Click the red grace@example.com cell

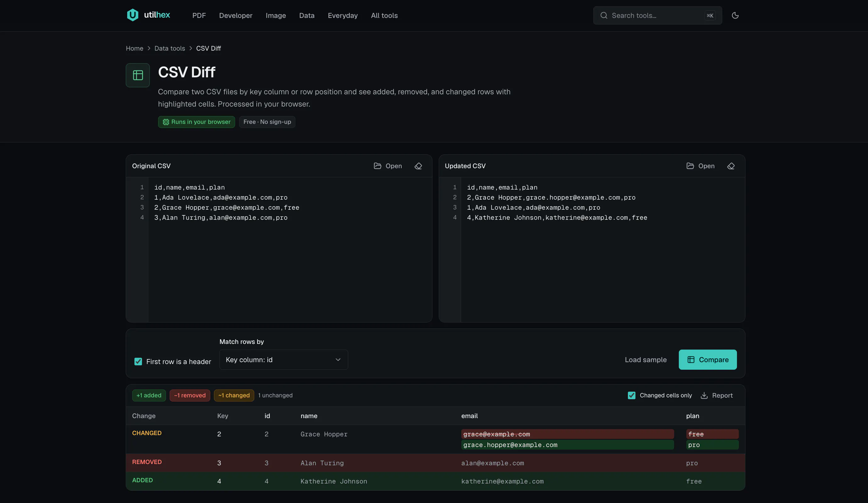[x=567, y=434]
